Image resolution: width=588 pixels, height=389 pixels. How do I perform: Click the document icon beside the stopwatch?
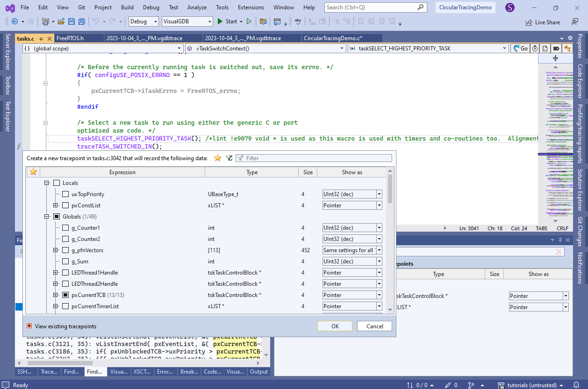click(x=545, y=48)
